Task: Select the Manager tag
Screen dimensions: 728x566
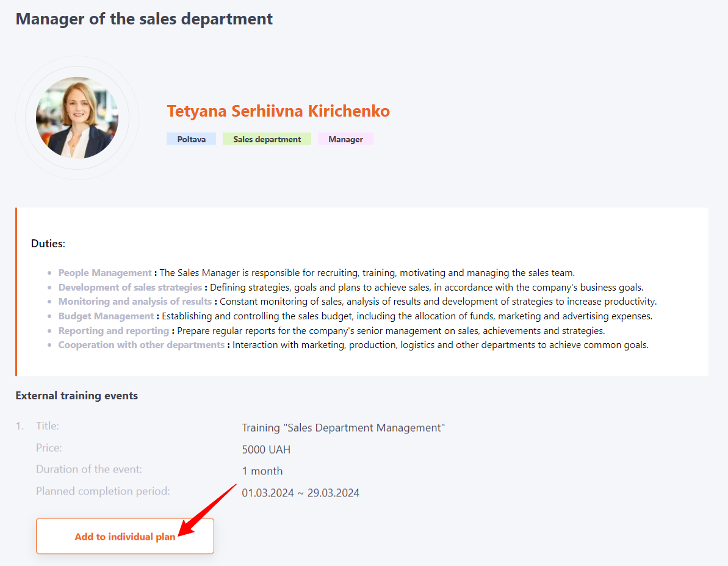Action: [x=345, y=139]
